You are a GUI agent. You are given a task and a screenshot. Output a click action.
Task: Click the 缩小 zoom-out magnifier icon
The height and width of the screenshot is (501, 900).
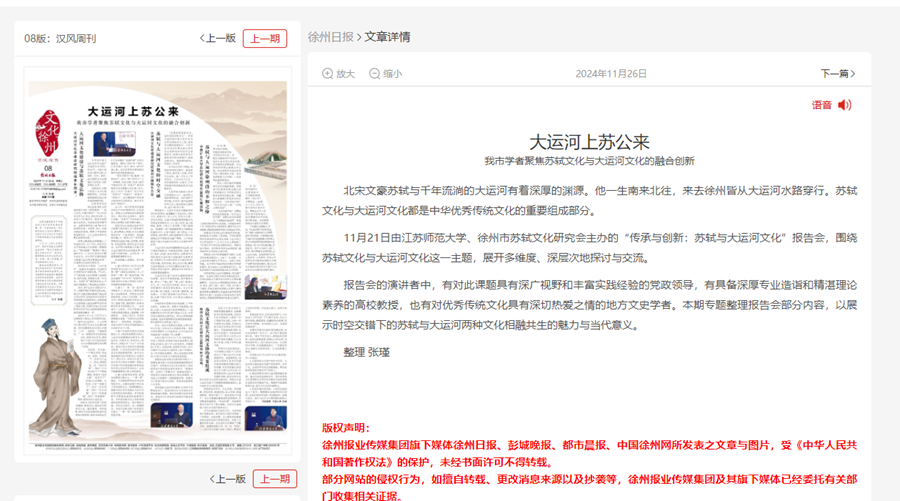click(375, 74)
